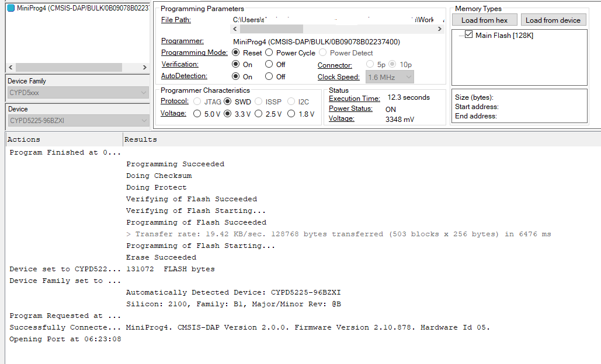The width and height of the screenshot is (601, 364).
Task: Click the port list left scroll arrow
Action: click(x=10, y=67)
